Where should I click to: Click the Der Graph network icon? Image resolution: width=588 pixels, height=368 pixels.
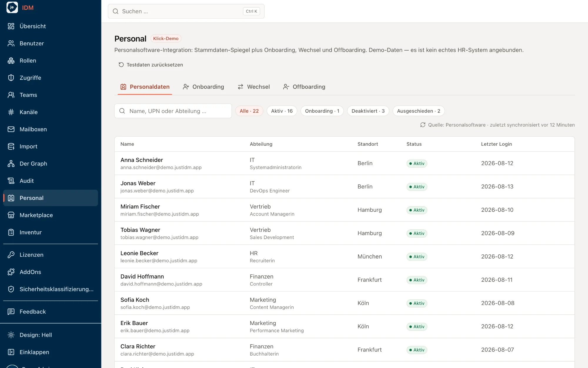tap(11, 164)
